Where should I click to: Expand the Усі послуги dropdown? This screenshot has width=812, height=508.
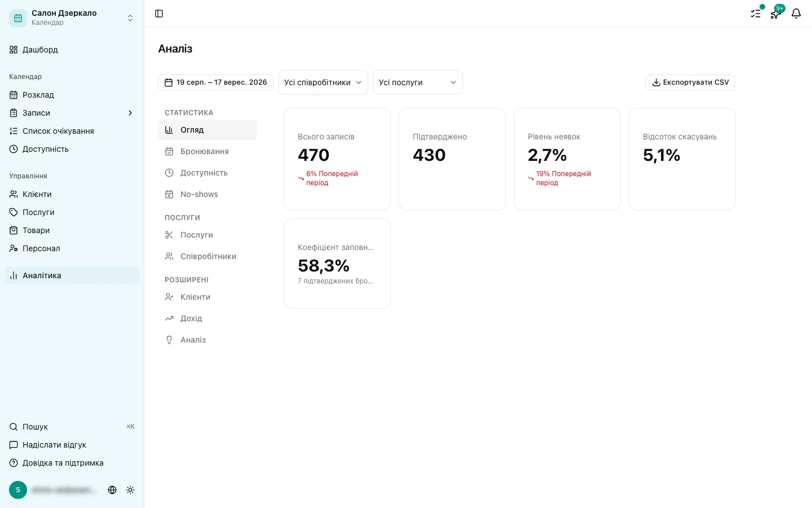coord(418,82)
